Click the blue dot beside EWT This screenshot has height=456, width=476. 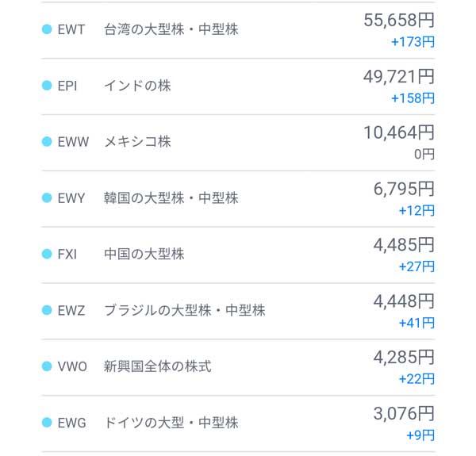point(46,30)
